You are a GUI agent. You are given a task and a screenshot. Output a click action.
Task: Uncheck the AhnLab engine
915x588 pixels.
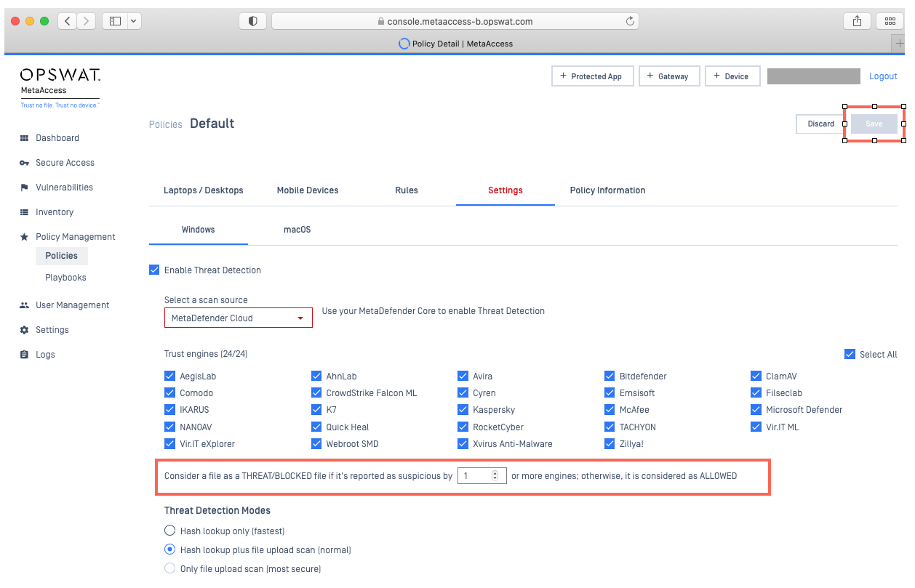[x=316, y=376]
